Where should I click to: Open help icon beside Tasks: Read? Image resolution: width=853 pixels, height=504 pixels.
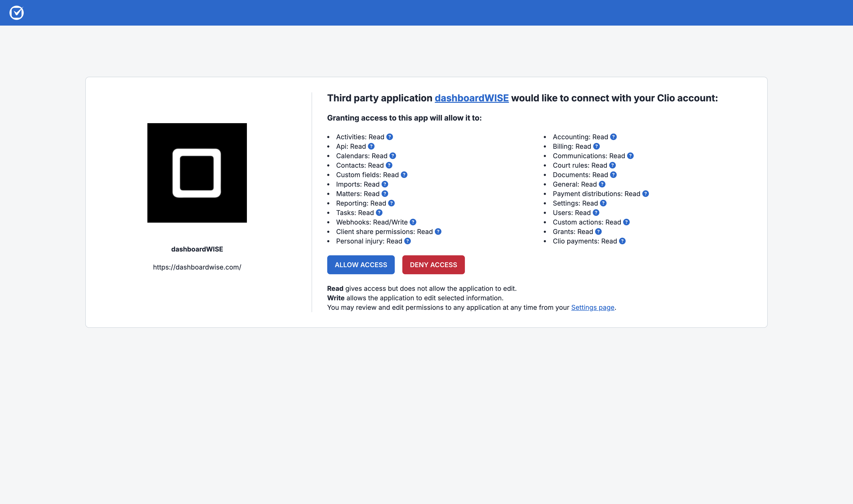click(379, 213)
